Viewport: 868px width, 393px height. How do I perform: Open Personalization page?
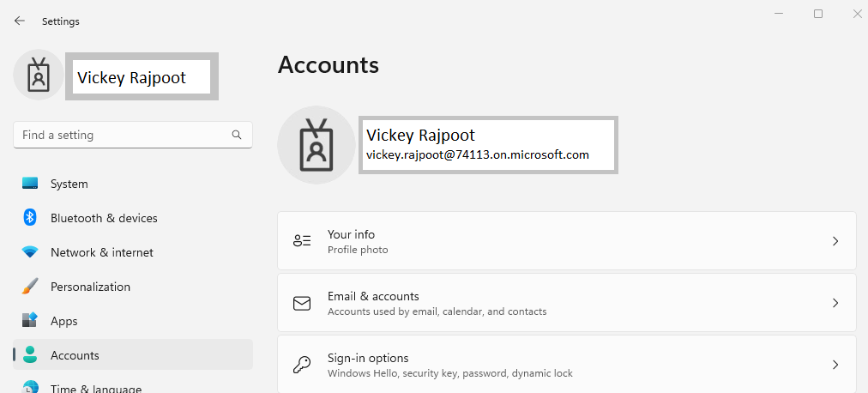pos(133,287)
